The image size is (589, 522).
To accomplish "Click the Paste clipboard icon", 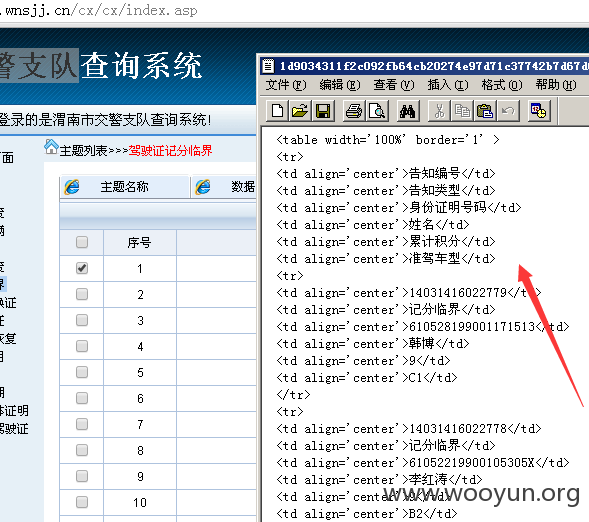I will coord(485,111).
